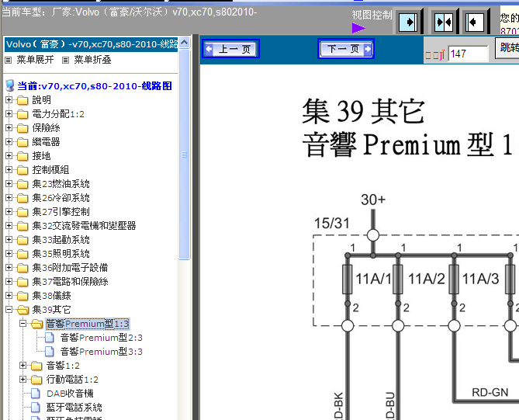Select the current model link 当前:v70,xc70,s80-2010-线路图
The image size is (519, 420).
pos(95,86)
